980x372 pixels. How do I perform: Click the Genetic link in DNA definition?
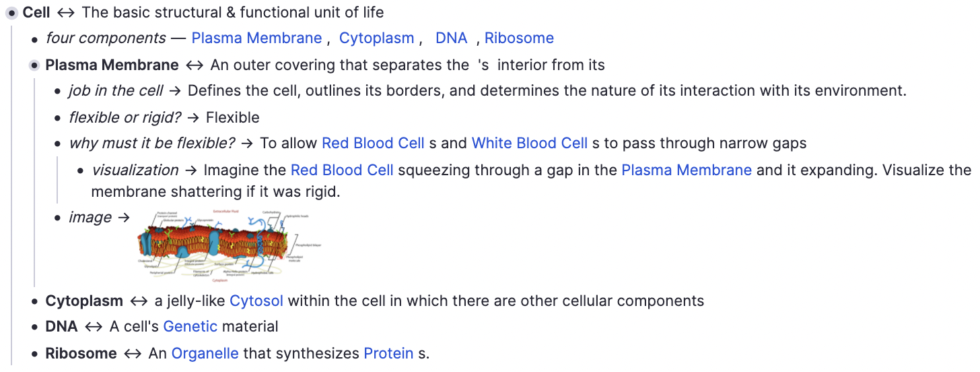(190, 327)
